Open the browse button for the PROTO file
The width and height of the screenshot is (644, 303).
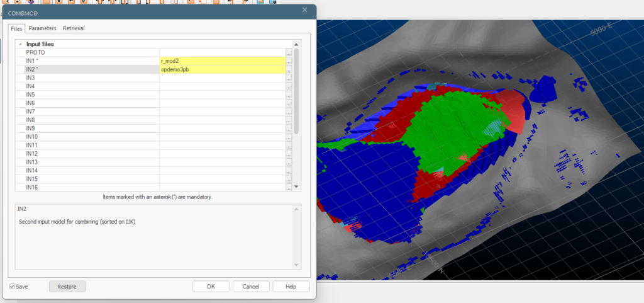click(x=289, y=53)
